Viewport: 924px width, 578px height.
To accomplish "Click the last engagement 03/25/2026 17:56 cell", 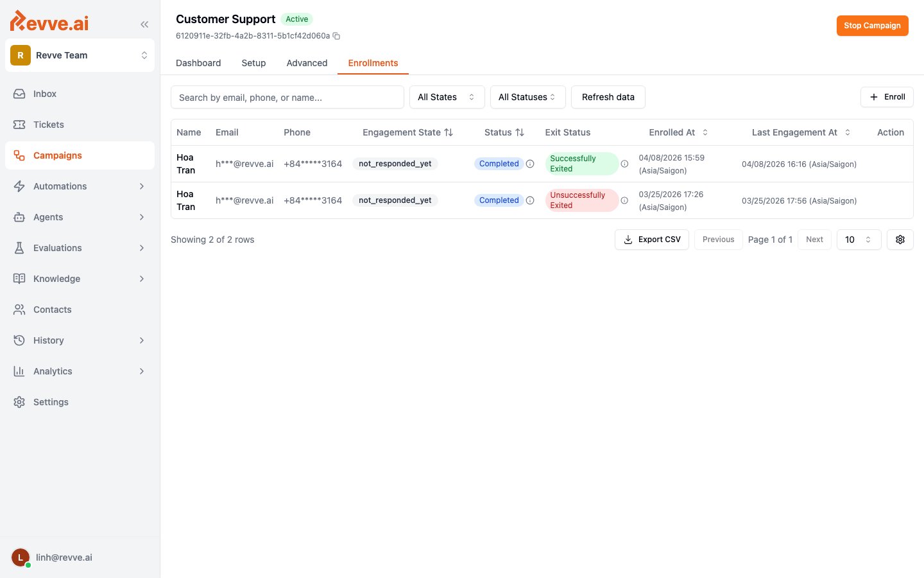I will (799, 201).
